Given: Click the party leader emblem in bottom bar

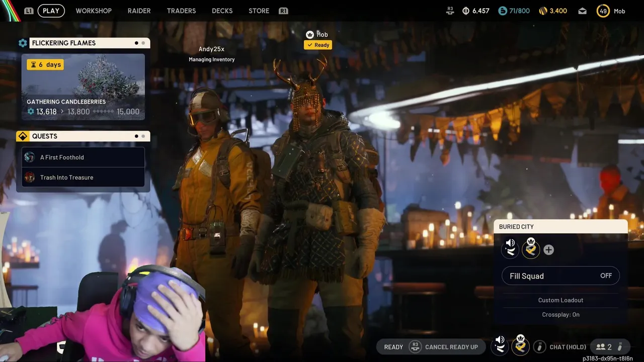Looking at the screenshot, I should (x=521, y=345).
